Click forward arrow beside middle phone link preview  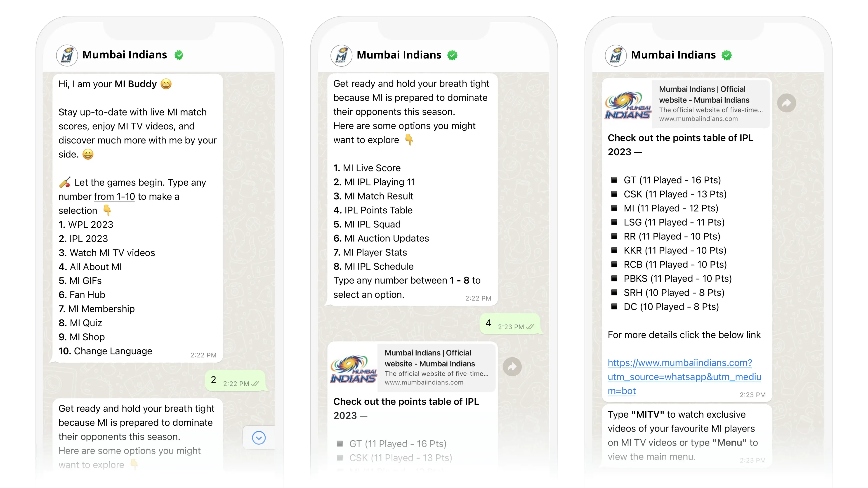(x=512, y=367)
